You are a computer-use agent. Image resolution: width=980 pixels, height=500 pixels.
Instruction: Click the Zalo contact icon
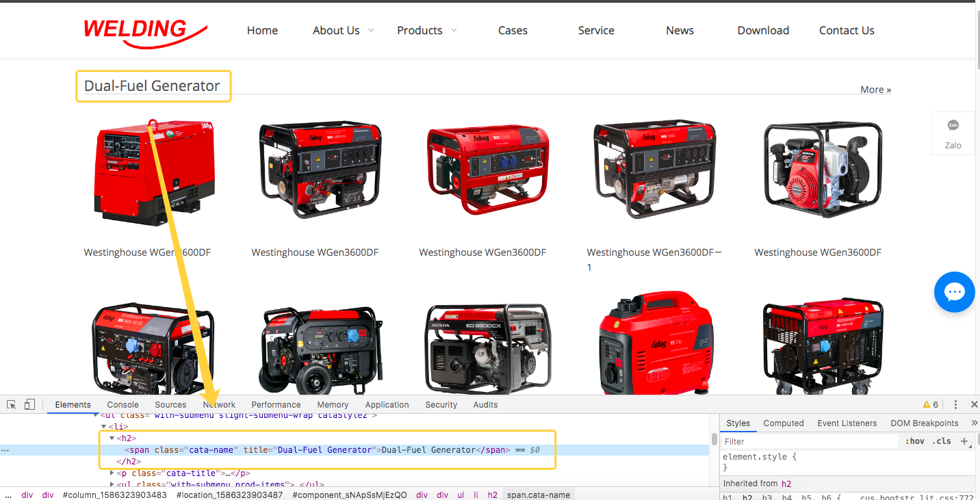953,133
